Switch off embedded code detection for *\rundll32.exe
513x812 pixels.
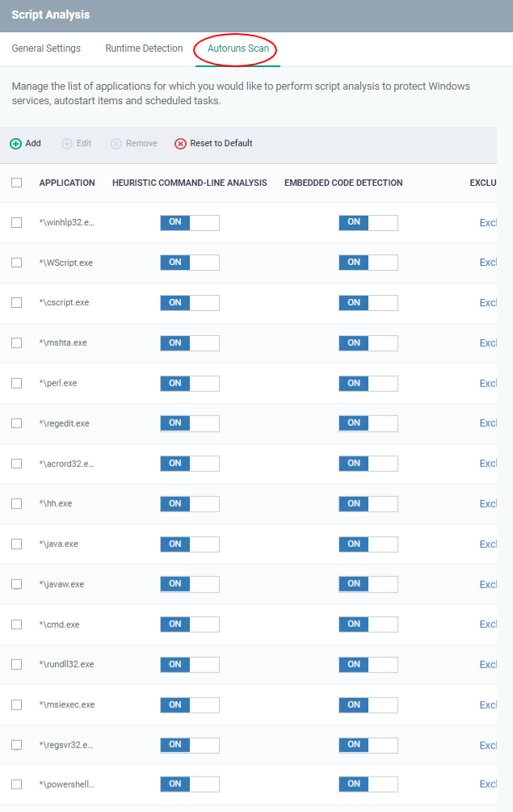[368, 664]
